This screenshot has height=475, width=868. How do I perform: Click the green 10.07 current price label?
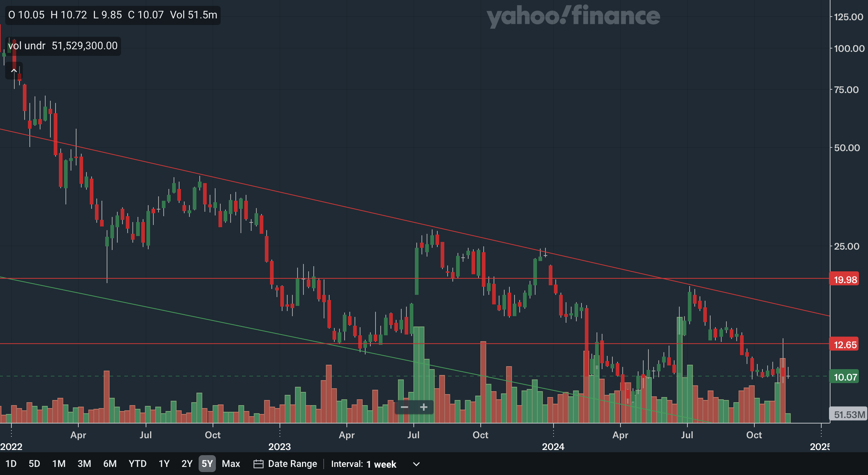(844, 377)
